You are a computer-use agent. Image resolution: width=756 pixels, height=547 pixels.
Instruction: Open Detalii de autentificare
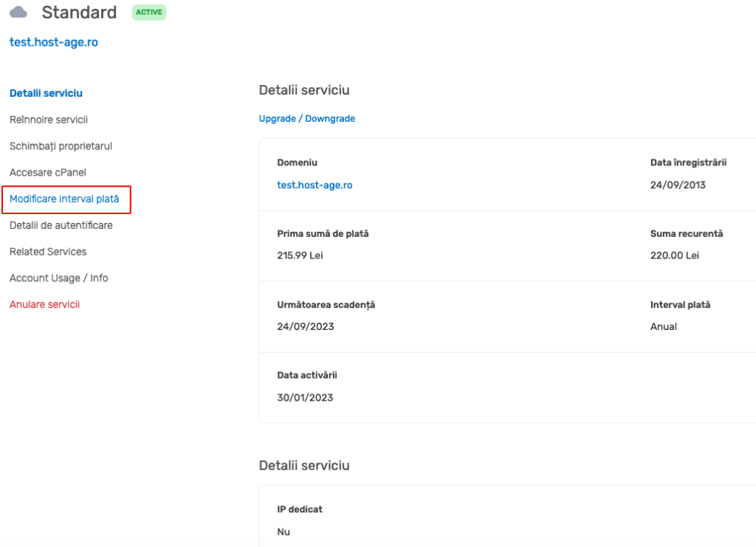coord(61,225)
